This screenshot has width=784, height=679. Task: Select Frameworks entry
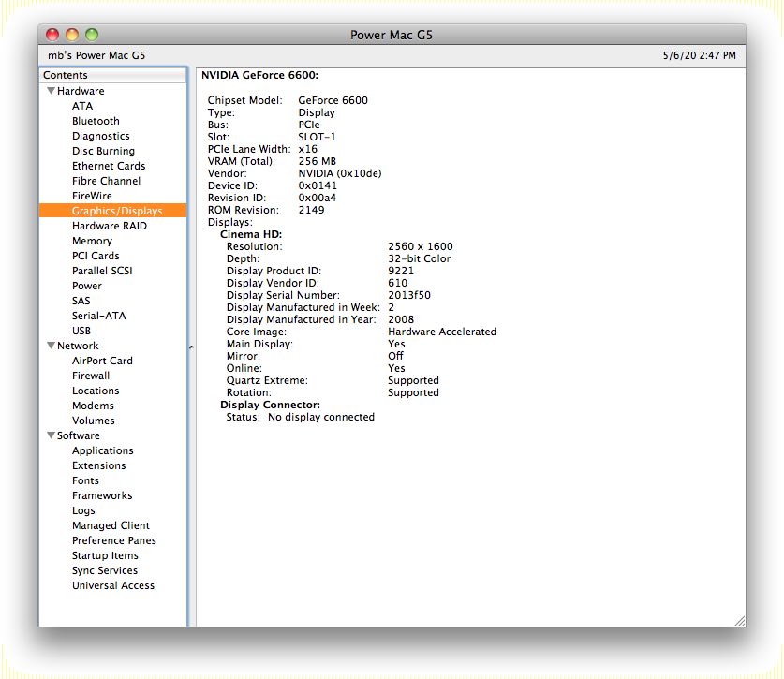[x=102, y=496]
